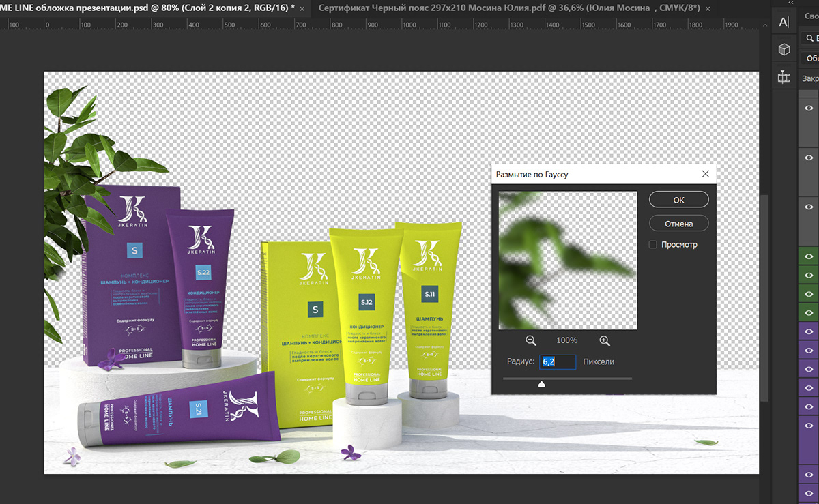The width and height of the screenshot is (819, 504).
Task: Click the blurred leaves preview thumbnail
Action: pyautogui.click(x=568, y=260)
